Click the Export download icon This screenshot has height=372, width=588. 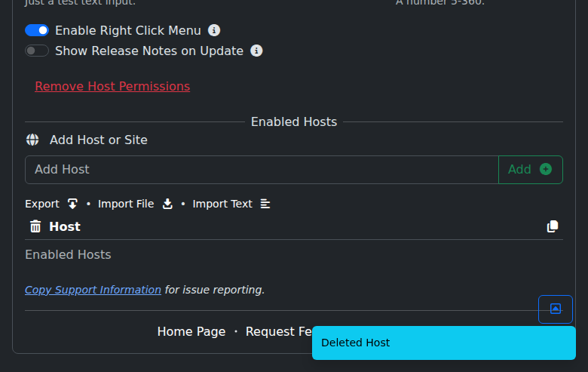[x=72, y=204]
